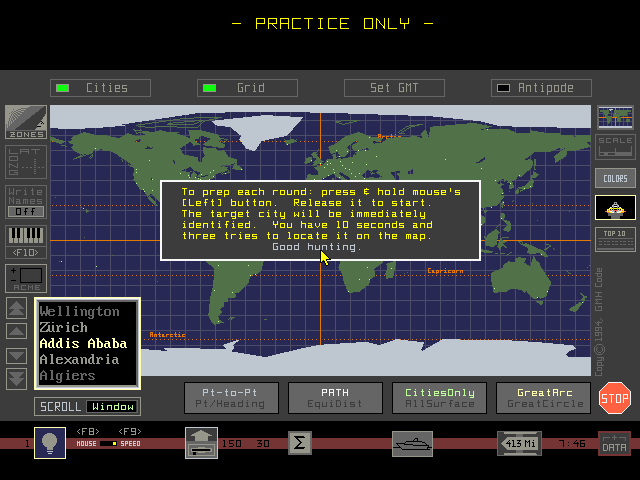The height and width of the screenshot is (480, 640).
Task: Click the 150 heading value
Action: [231, 443]
